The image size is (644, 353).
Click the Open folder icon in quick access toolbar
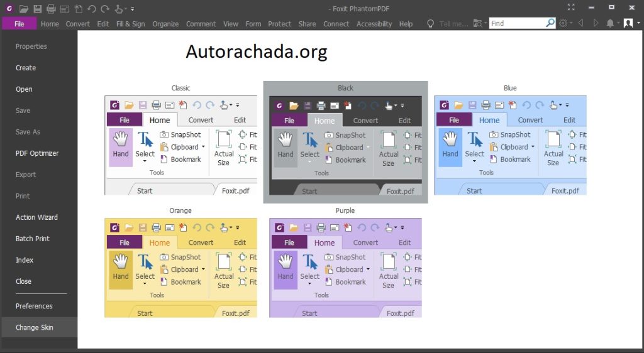point(23,9)
